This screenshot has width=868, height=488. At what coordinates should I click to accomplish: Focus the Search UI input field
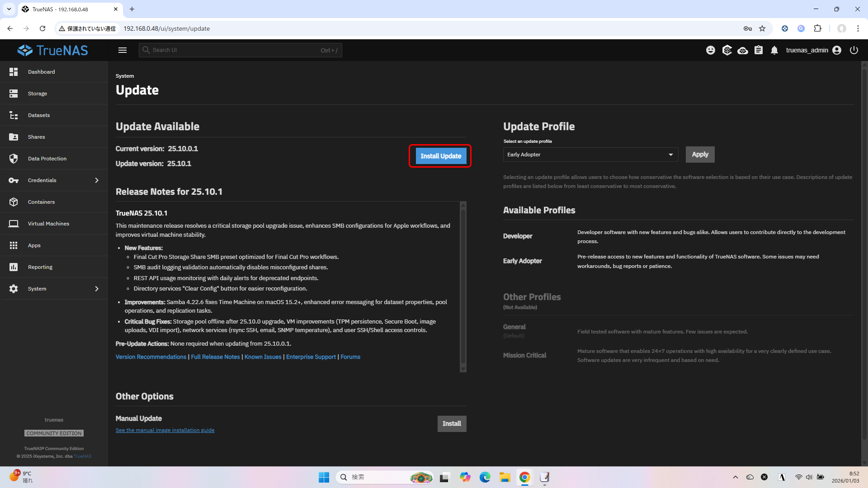click(235, 50)
